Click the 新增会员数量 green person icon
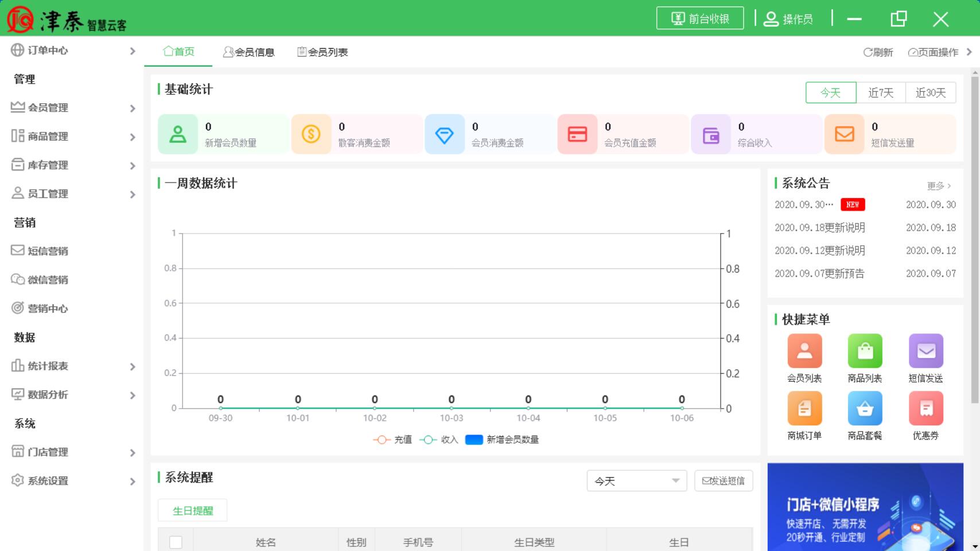The width and height of the screenshot is (980, 551). click(x=178, y=134)
